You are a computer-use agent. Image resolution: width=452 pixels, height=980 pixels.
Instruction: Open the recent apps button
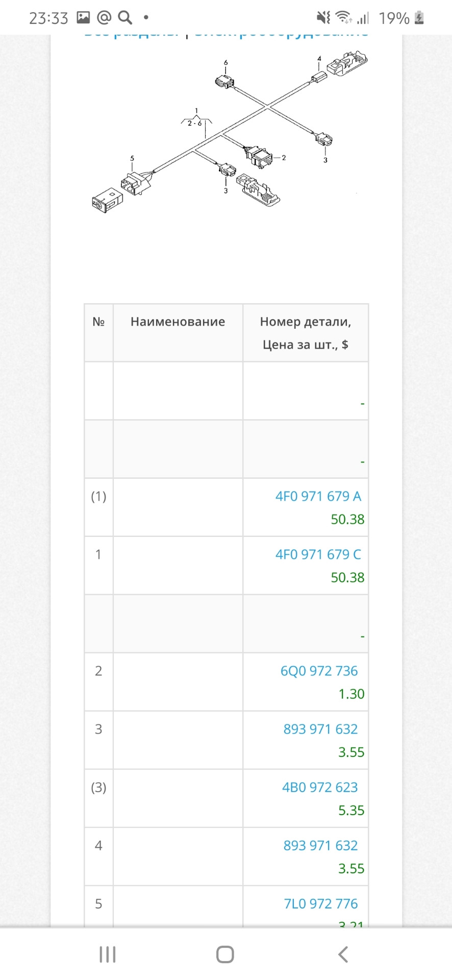coord(108,954)
